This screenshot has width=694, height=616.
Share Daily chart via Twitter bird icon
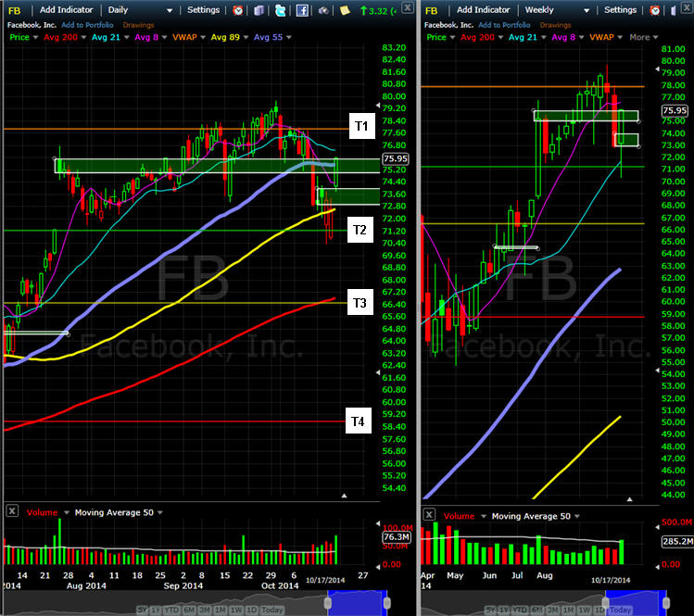pyautogui.click(x=280, y=10)
